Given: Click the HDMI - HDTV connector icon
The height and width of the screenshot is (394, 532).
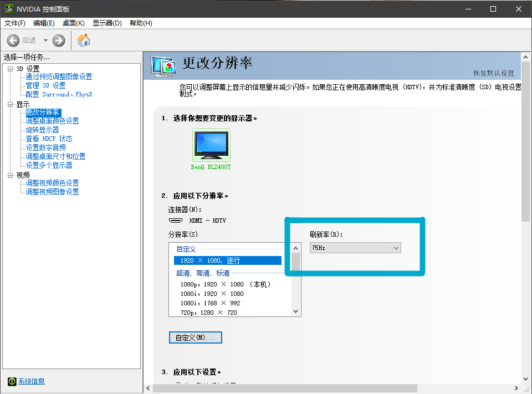Looking at the screenshot, I should point(176,220).
